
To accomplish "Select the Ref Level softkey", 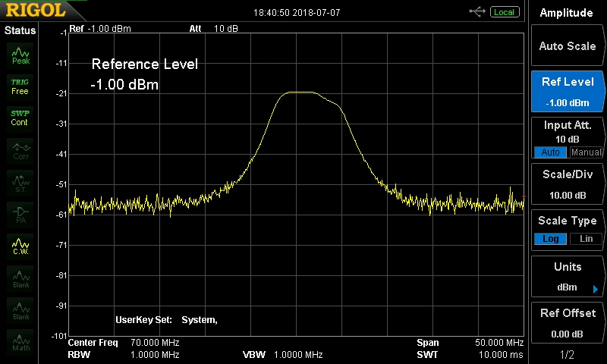I will coord(567,92).
